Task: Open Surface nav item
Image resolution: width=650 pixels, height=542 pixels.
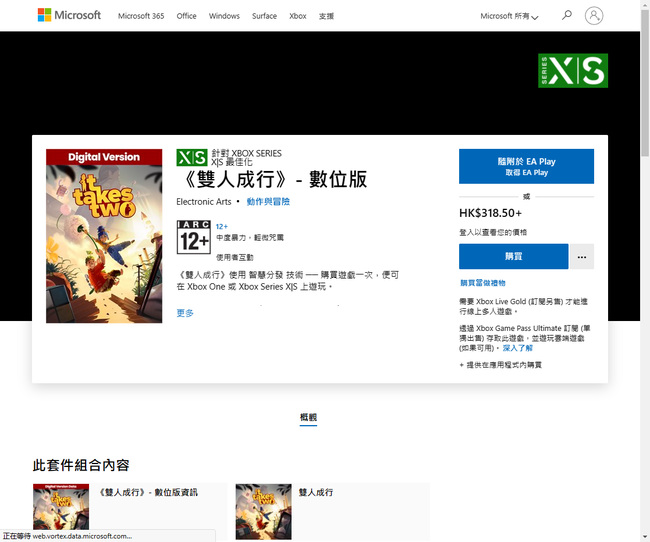Action: [x=264, y=16]
